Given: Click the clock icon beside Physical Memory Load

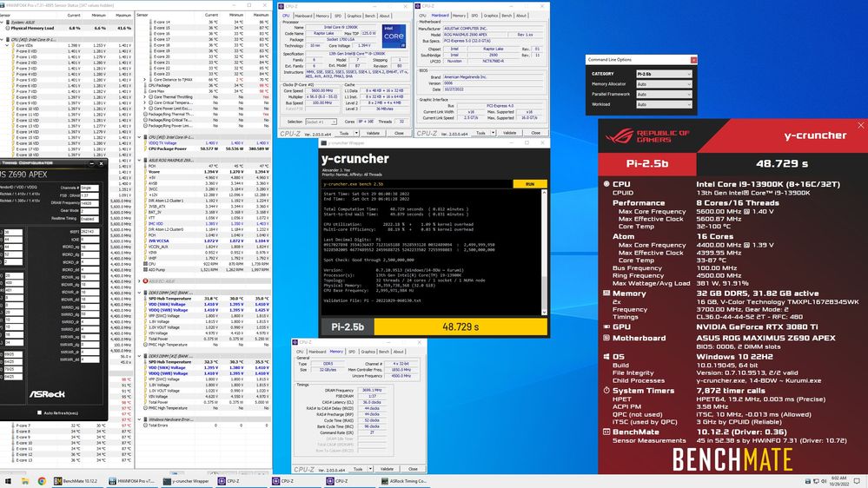Looking at the screenshot, I should click(8, 28).
